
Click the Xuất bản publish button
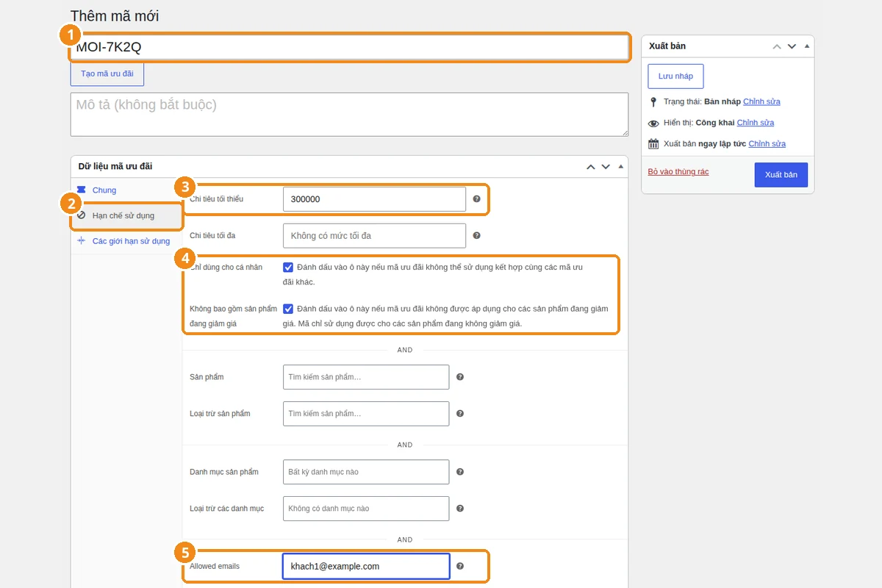click(781, 175)
